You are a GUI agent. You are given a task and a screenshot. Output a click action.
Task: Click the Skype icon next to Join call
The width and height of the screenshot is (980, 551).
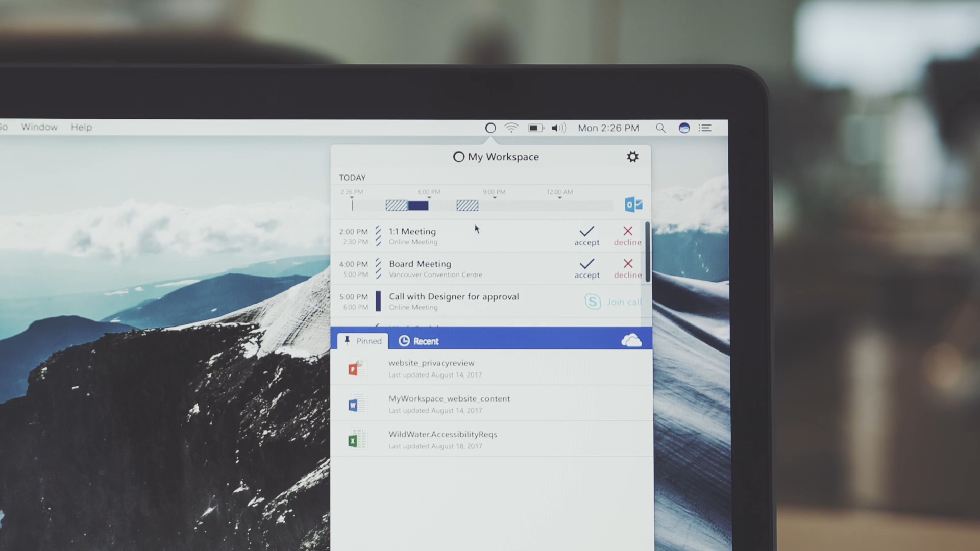click(593, 302)
